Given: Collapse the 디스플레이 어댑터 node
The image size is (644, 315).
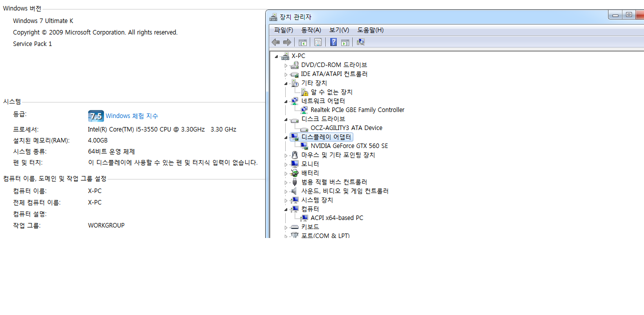Looking at the screenshot, I should point(286,137).
